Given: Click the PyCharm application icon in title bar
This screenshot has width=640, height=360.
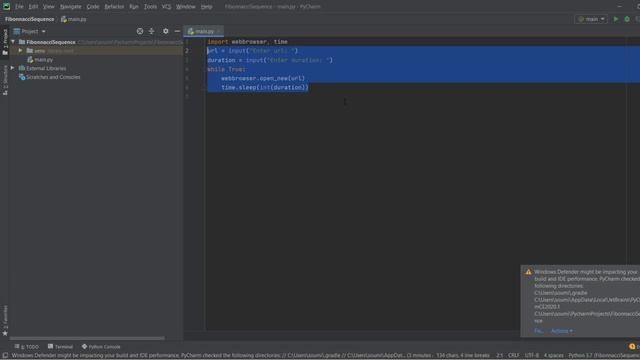Looking at the screenshot, I should (6, 7).
